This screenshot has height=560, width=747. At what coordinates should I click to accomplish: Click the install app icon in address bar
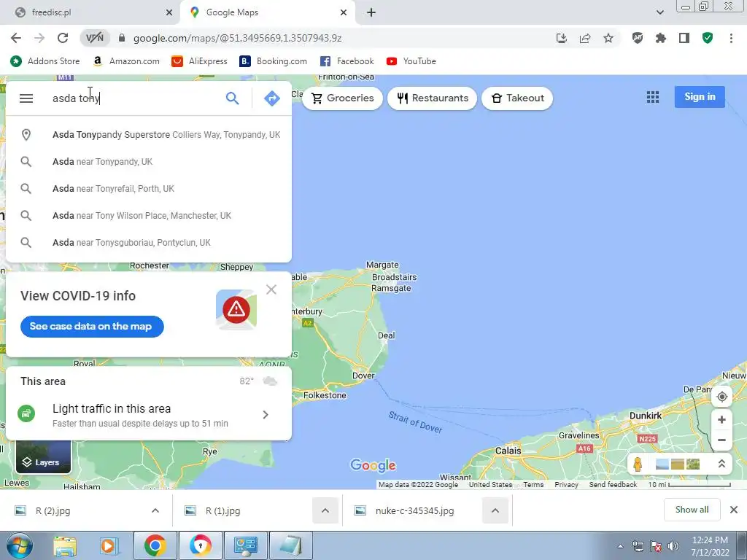562,38
